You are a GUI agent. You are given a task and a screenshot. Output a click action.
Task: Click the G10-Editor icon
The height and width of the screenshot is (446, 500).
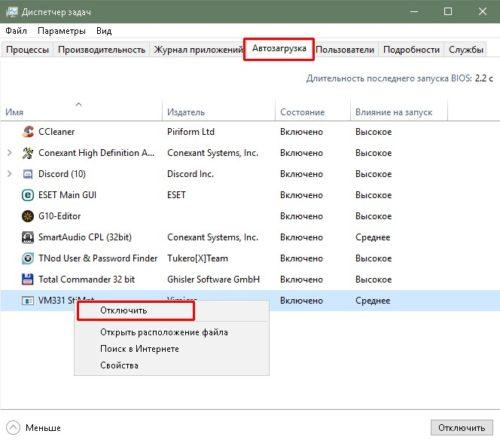pyautogui.click(x=28, y=216)
